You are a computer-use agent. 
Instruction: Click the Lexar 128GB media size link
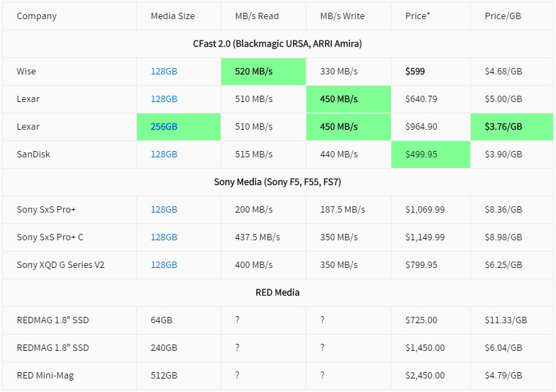(164, 99)
